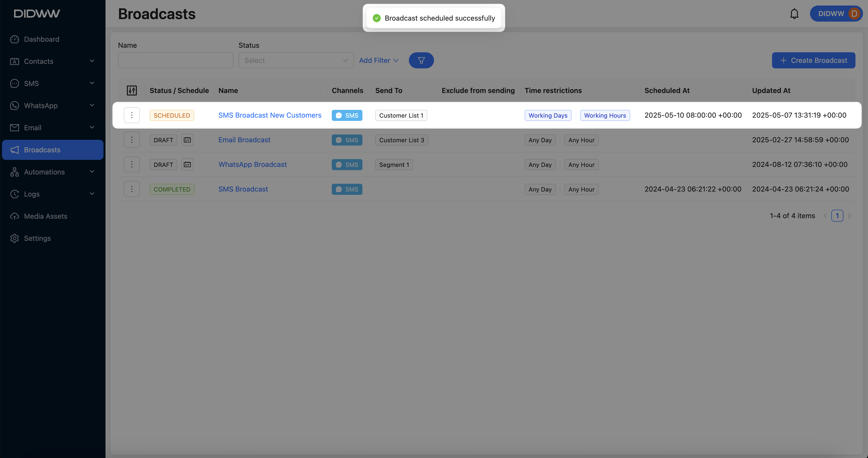Open schedule calendar icon for Email Broadcast

[187, 140]
